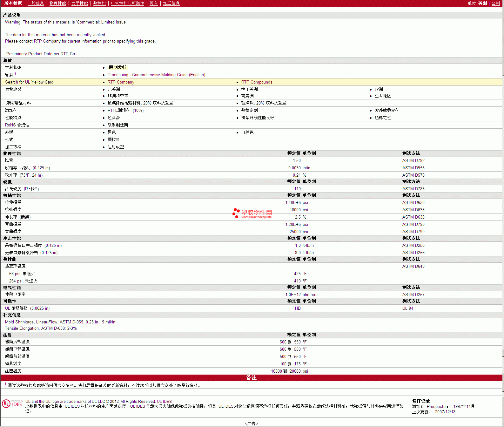Viewport: 504px width, 427px height.
Task: Click the vertical scrollbar on right edge
Action: tap(503, 191)
